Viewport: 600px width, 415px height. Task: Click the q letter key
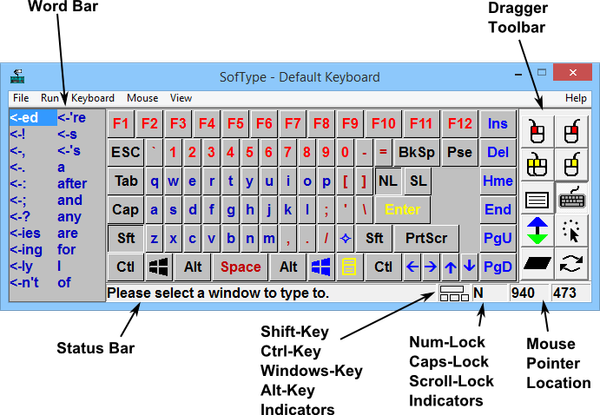click(154, 181)
